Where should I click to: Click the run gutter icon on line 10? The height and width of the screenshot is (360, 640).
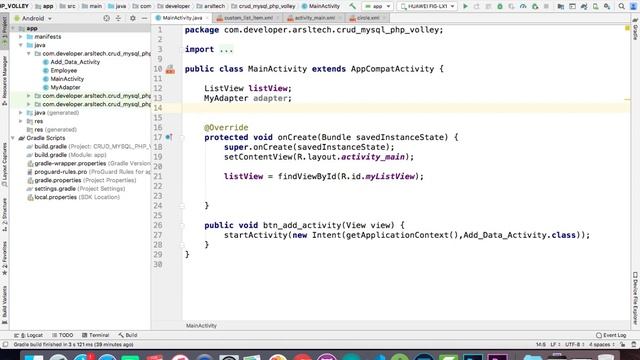tap(170, 69)
